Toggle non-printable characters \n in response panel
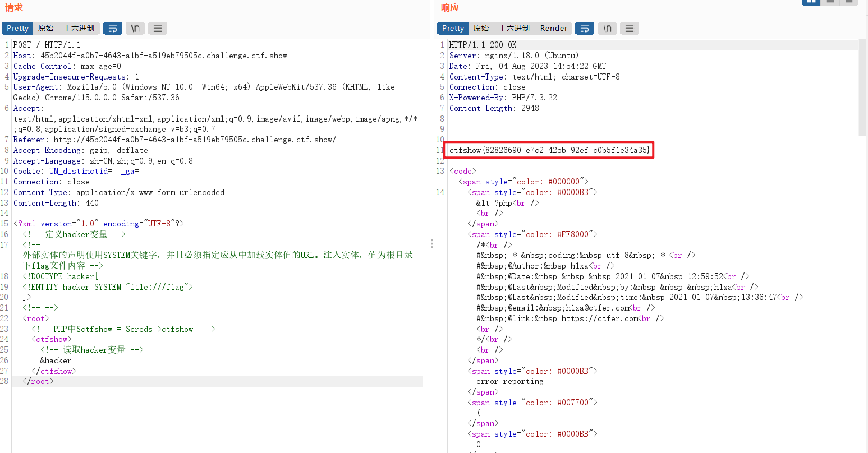Image resolution: width=868 pixels, height=453 pixels. coord(607,28)
